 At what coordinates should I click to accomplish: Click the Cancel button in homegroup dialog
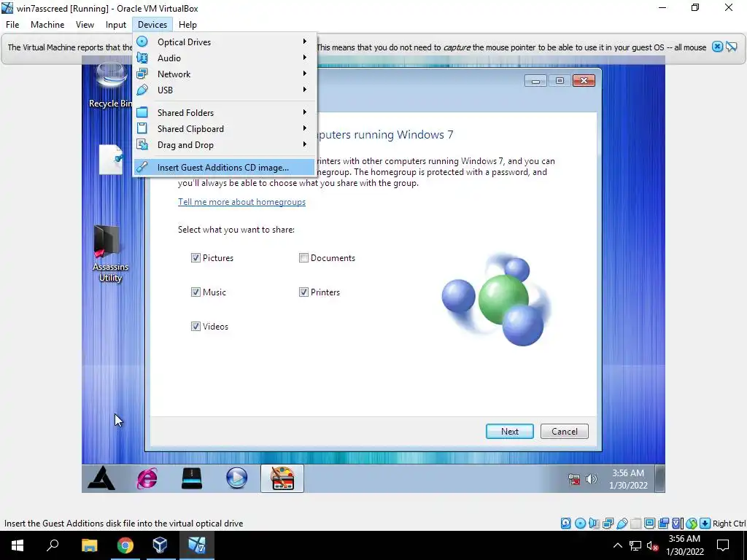click(565, 432)
